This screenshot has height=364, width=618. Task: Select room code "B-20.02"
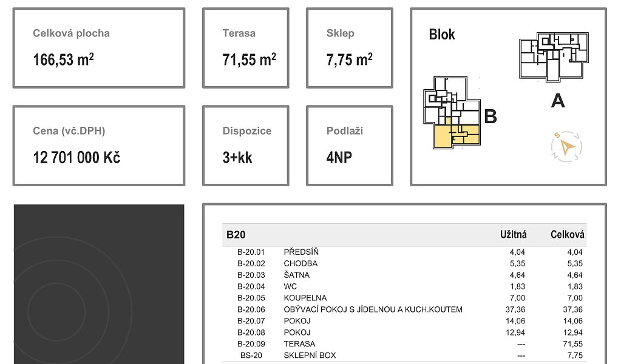coord(251,263)
